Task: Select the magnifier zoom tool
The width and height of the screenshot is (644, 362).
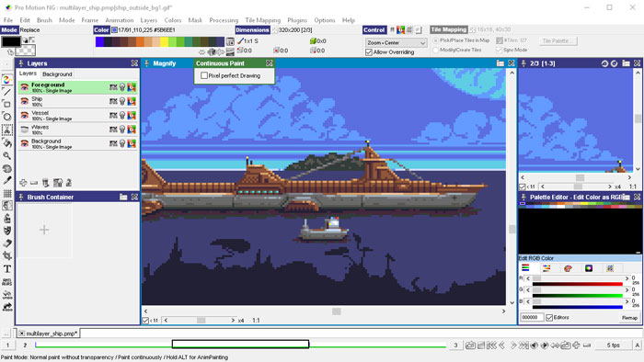Action: tap(7, 155)
